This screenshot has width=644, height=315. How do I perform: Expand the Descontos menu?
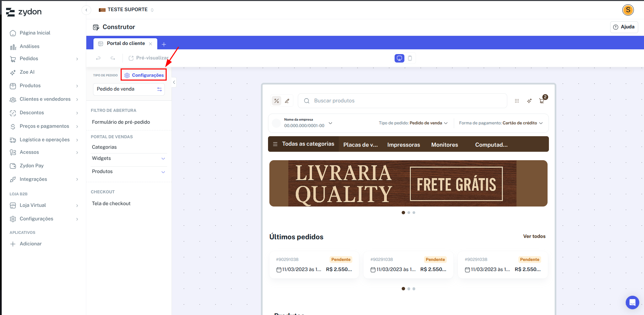44,113
